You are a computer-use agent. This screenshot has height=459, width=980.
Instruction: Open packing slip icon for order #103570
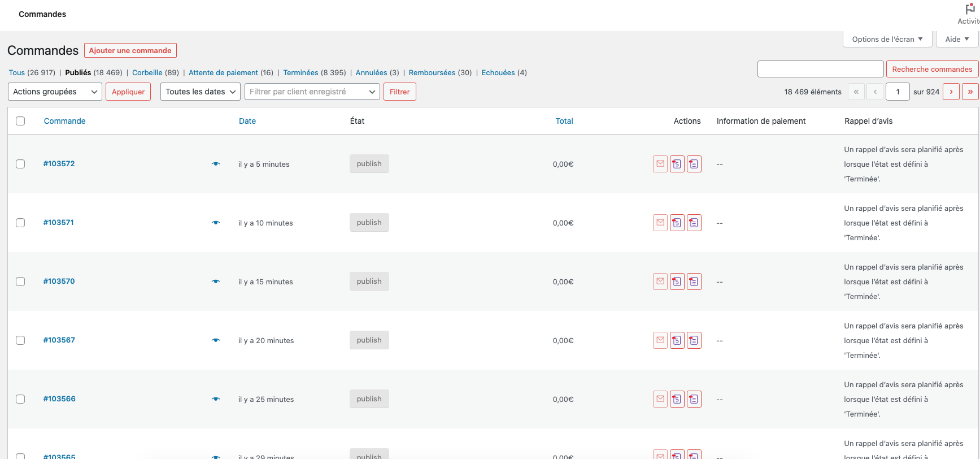pyautogui.click(x=694, y=282)
